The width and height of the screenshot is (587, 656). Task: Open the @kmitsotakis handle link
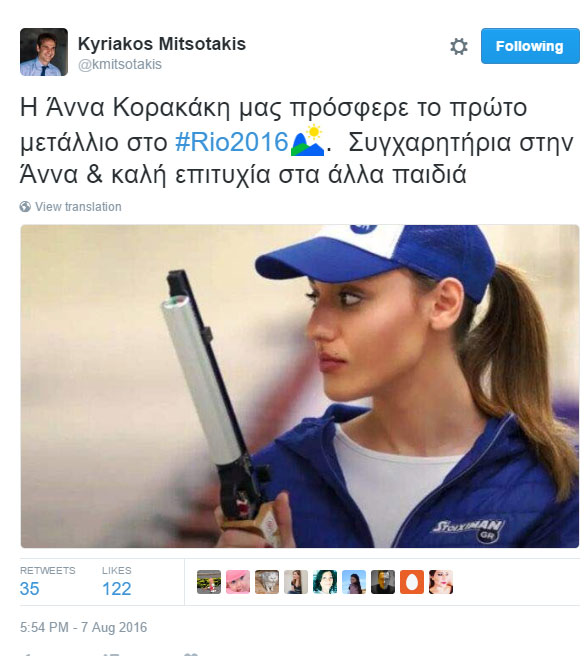(x=120, y=64)
